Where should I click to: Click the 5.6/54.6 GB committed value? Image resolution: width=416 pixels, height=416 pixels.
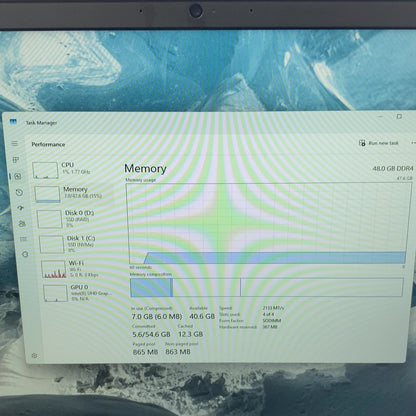[x=151, y=334]
